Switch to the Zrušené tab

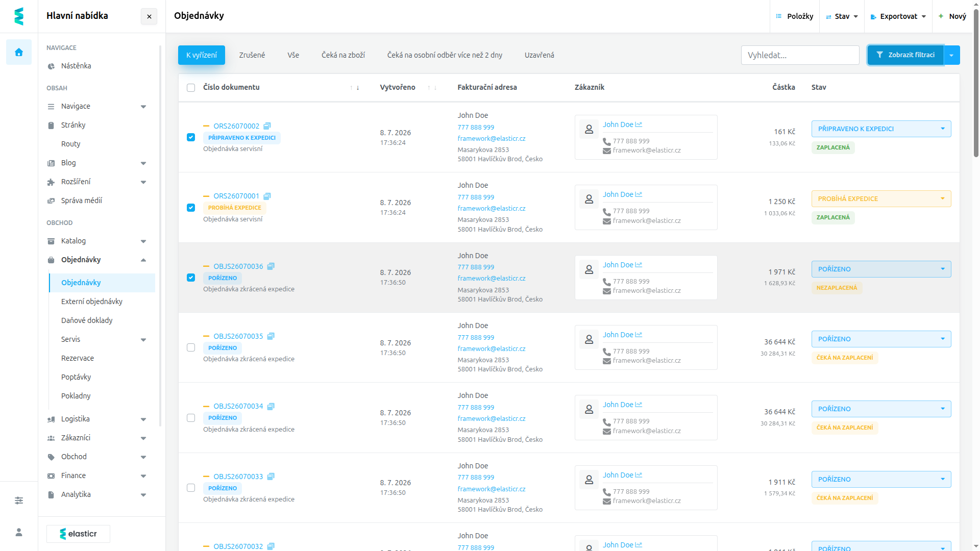point(252,55)
